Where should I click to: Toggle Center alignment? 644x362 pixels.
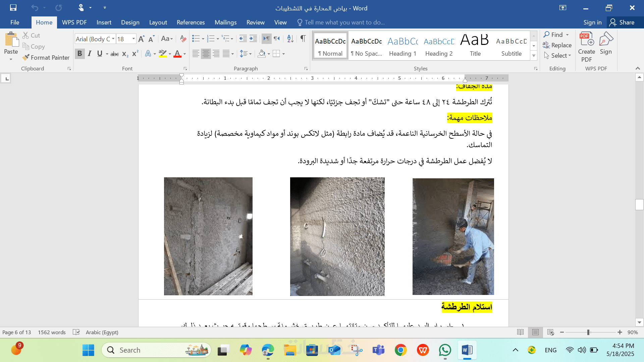click(206, 54)
